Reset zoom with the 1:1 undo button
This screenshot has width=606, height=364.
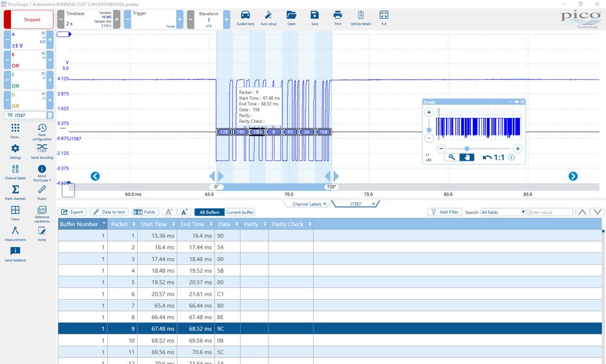click(493, 157)
